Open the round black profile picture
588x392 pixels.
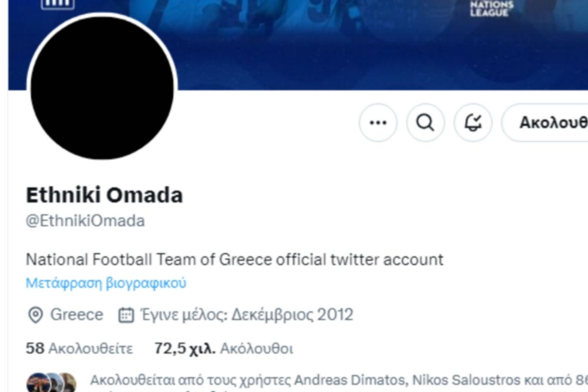pyautogui.click(x=102, y=87)
